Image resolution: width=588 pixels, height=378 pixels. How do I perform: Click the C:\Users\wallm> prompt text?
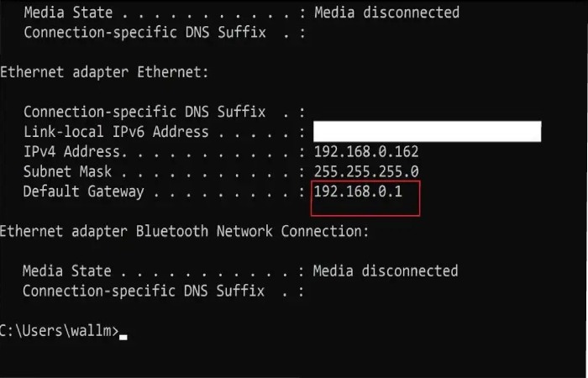(x=60, y=331)
